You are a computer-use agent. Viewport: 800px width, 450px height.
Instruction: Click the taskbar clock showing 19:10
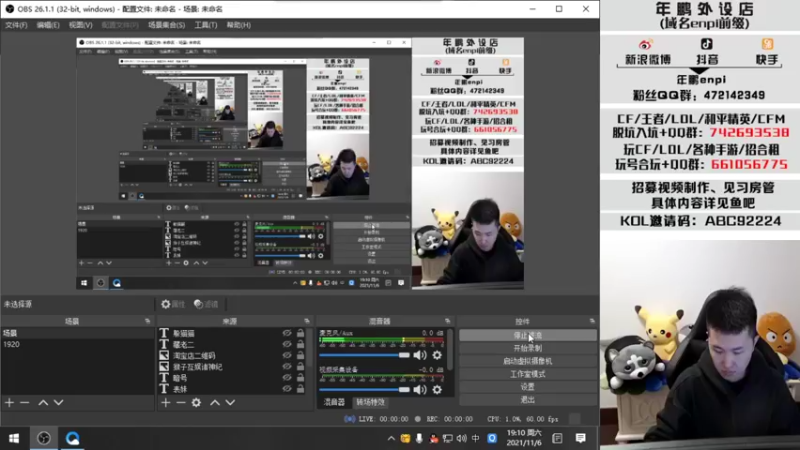[x=524, y=438]
